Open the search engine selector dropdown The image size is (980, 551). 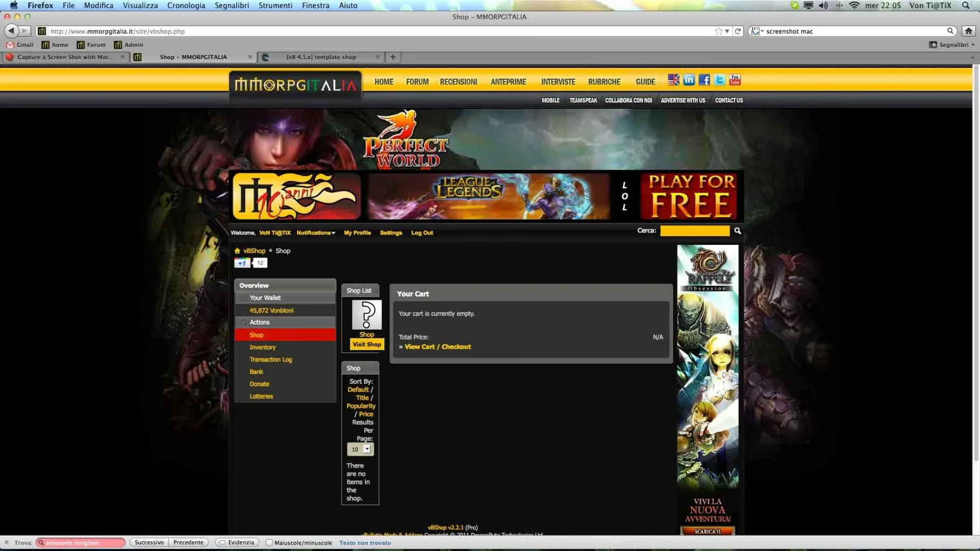coord(758,31)
